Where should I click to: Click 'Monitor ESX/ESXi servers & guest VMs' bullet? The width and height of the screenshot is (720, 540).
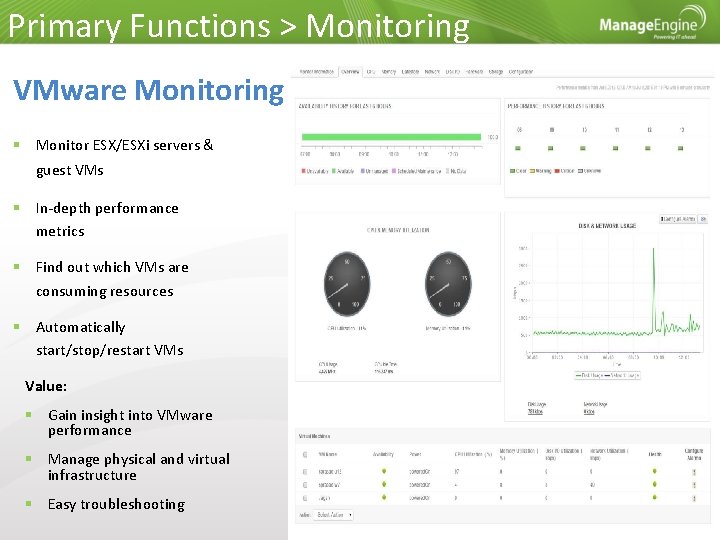pyautogui.click(x=124, y=157)
